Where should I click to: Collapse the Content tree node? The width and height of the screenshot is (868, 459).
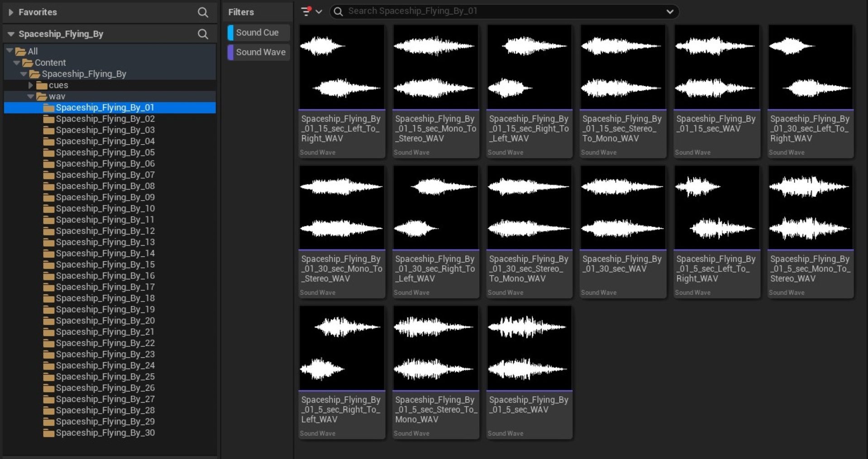point(17,62)
